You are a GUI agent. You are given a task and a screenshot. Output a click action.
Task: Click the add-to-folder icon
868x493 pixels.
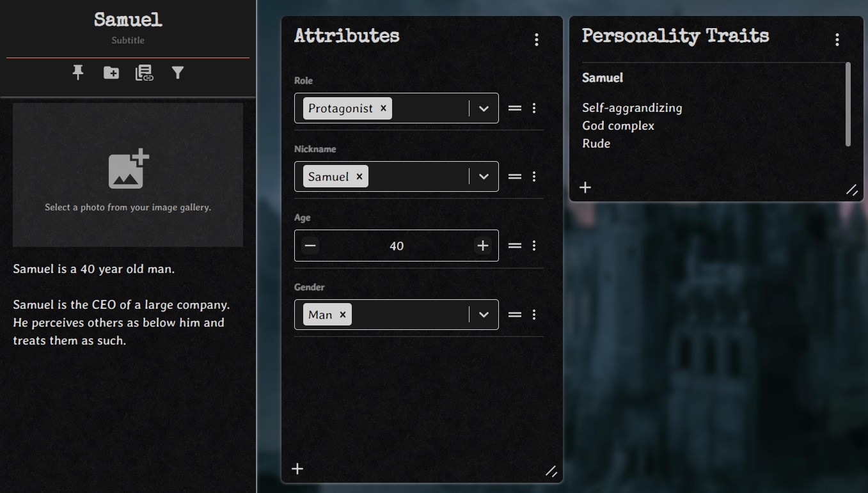pyautogui.click(x=111, y=73)
